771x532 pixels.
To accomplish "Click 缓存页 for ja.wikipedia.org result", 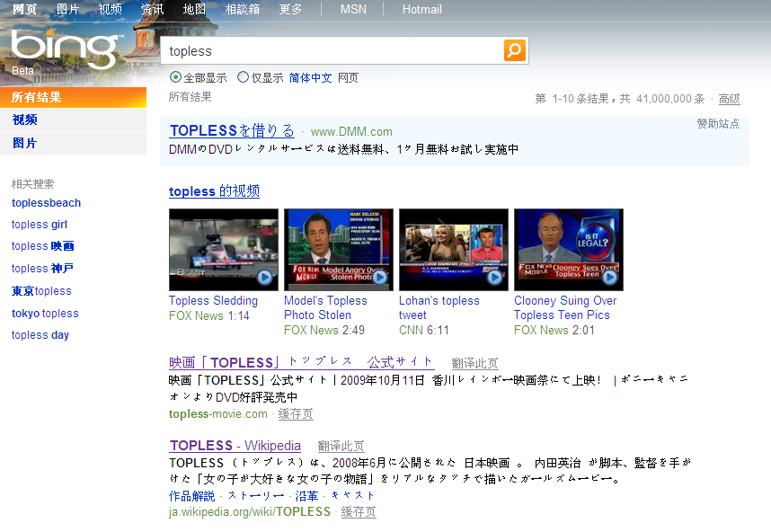I will pyautogui.click(x=359, y=512).
